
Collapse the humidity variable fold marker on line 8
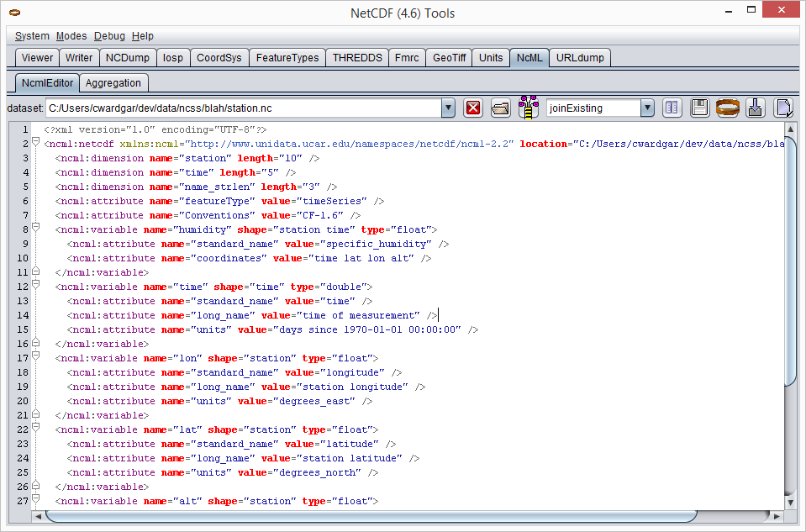tap(35, 229)
